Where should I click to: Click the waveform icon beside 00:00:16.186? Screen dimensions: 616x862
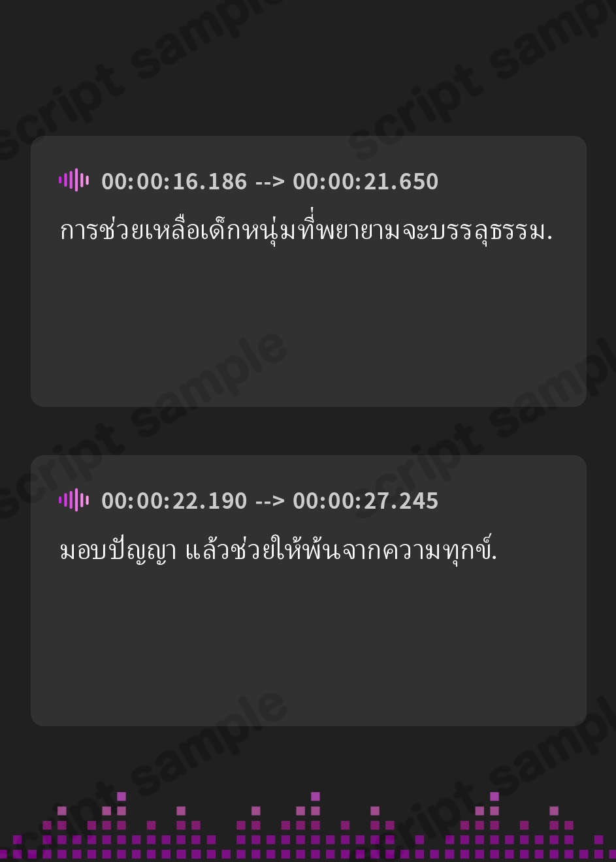(74, 180)
